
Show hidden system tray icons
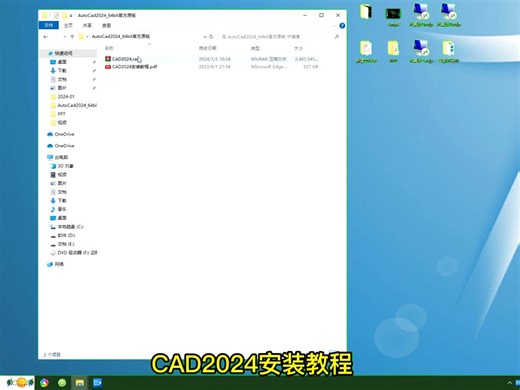click(x=510, y=383)
